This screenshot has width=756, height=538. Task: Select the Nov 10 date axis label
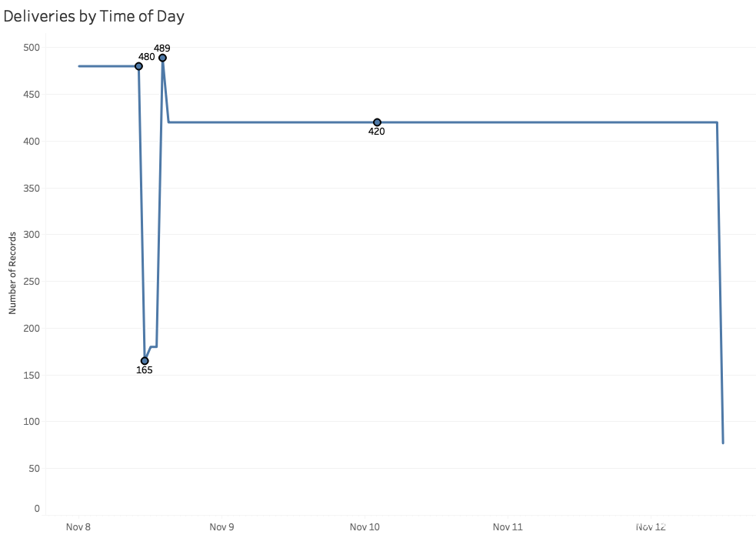pyautogui.click(x=365, y=527)
